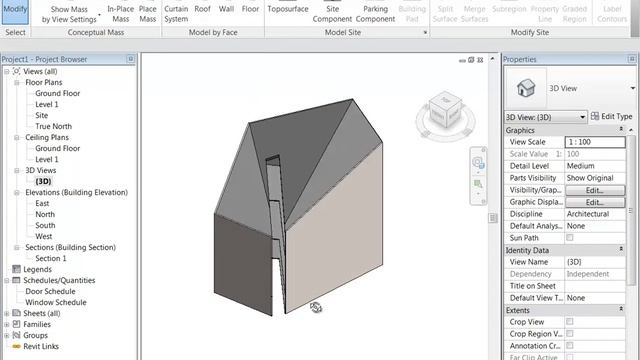
Task: Open the West elevation view
Action: pyautogui.click(x=43, y=237)
